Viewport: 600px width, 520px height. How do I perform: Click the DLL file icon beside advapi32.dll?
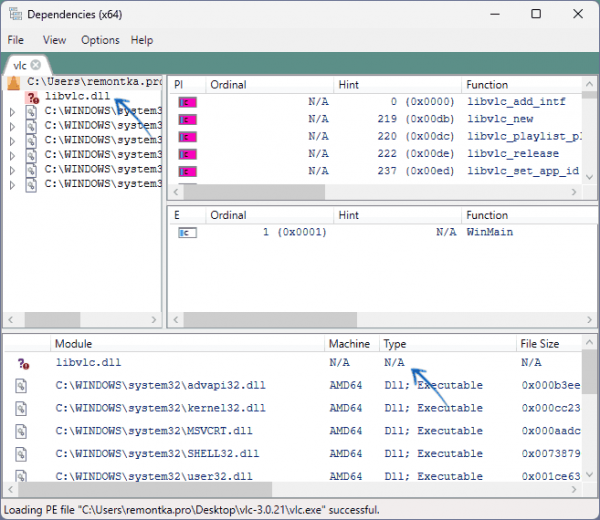(x=21, y=386)
